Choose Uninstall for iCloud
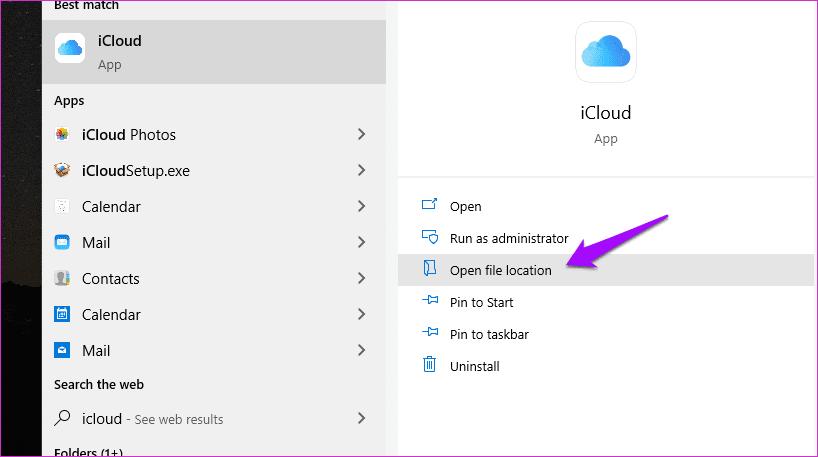 coord(606,366)
